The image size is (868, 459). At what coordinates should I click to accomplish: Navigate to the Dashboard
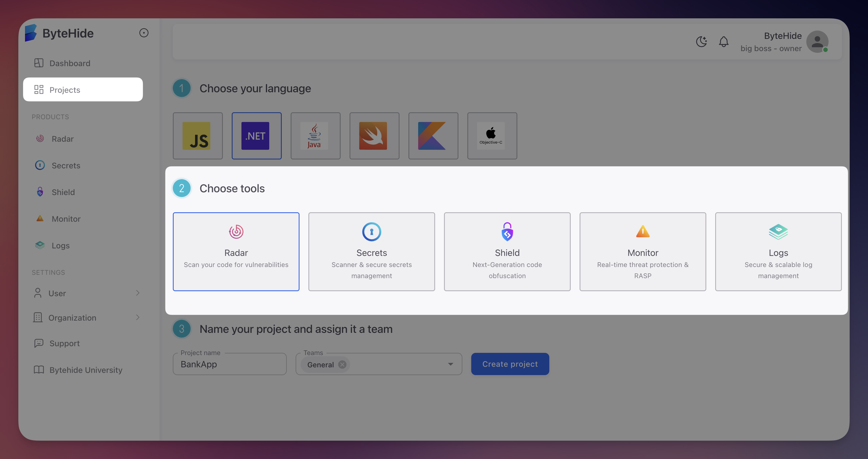click(70, 63)
